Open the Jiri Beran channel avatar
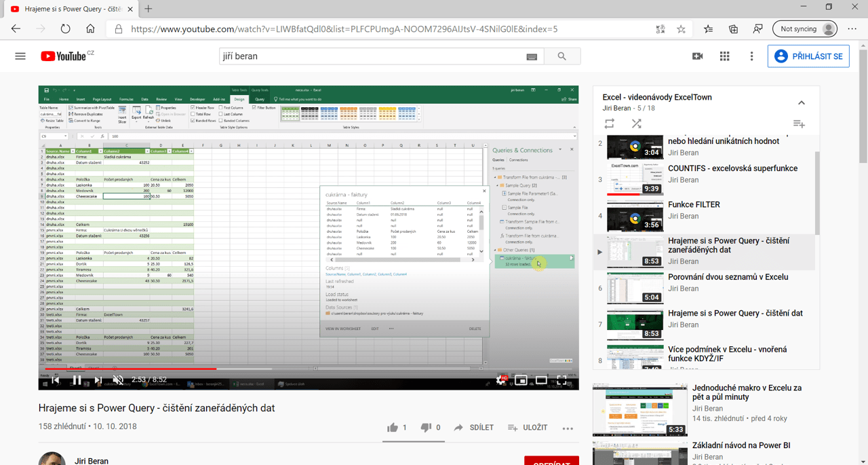 click(x=52, y=458)
